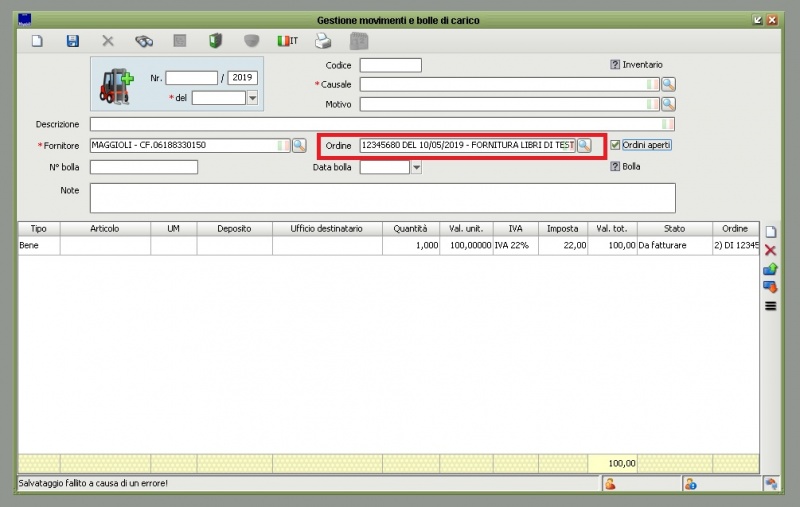Sort by the Articolo column header

pyautogui.click(x=104, y=229)
